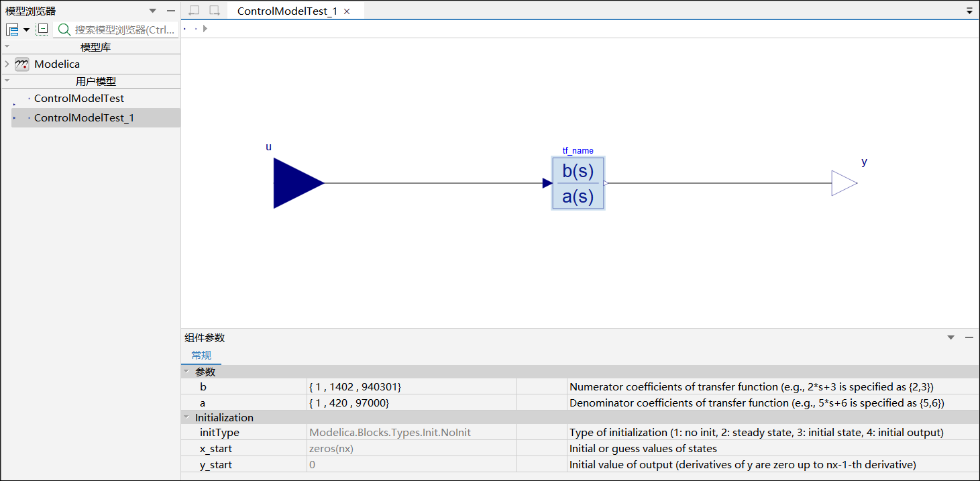Collapse the Initialization parameter group

point(186,417)
